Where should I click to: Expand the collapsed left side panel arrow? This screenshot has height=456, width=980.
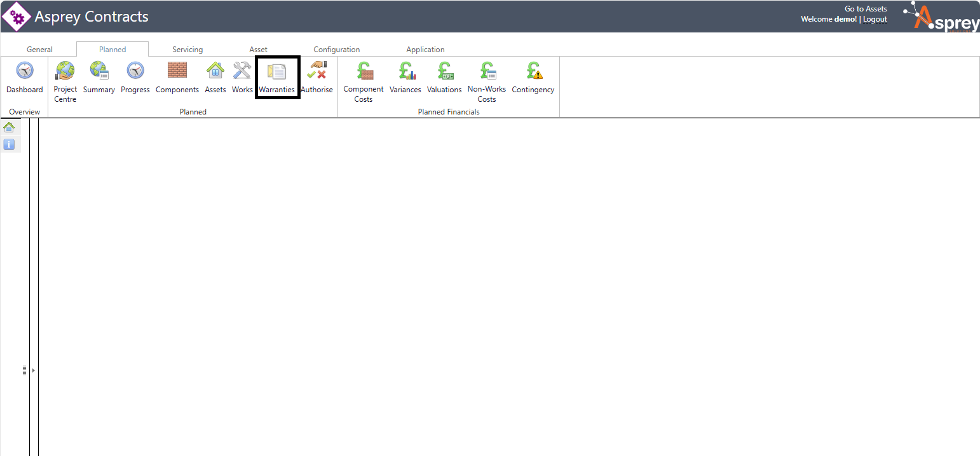point(33,370)
